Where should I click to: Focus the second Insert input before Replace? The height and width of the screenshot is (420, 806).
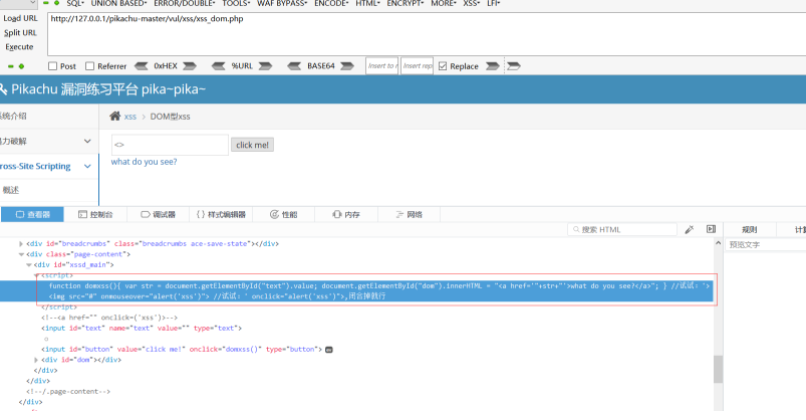point(417,66)
